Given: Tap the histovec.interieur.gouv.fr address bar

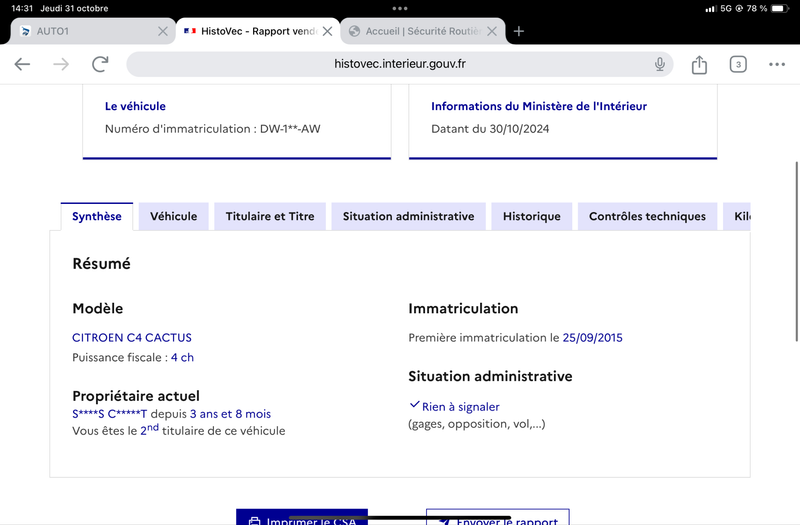Looking at the screenshot, I should (x=399, y=64).
